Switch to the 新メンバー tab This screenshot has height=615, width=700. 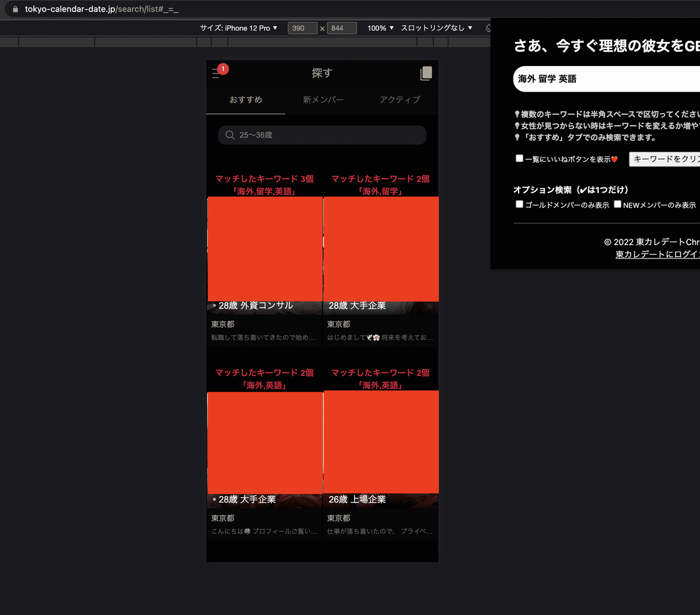[x=323, y=100]
